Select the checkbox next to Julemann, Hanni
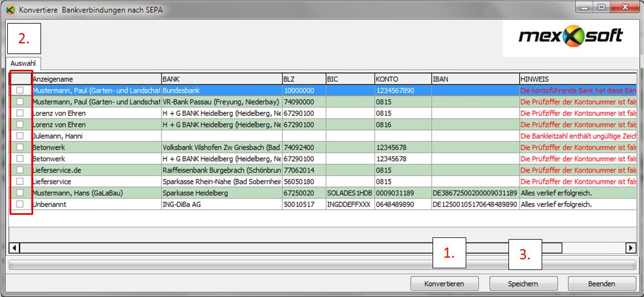The width and height of the screenshot is (644, 297). tap(20, 136)
